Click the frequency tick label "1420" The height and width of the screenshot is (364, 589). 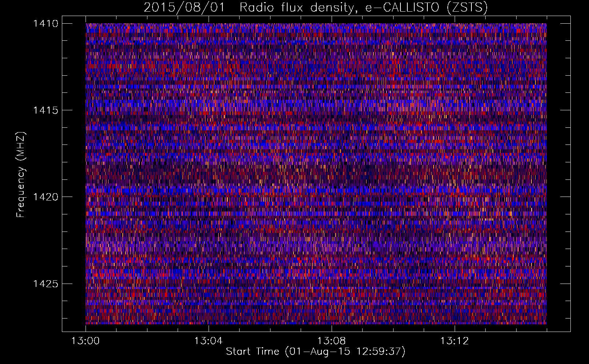click(46, 197)
